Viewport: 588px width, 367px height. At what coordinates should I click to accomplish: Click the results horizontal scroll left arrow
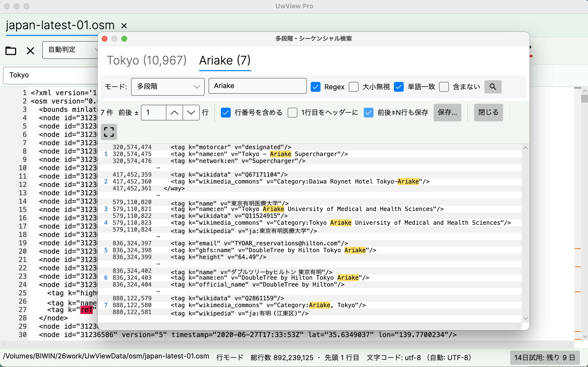pos(102,326)
